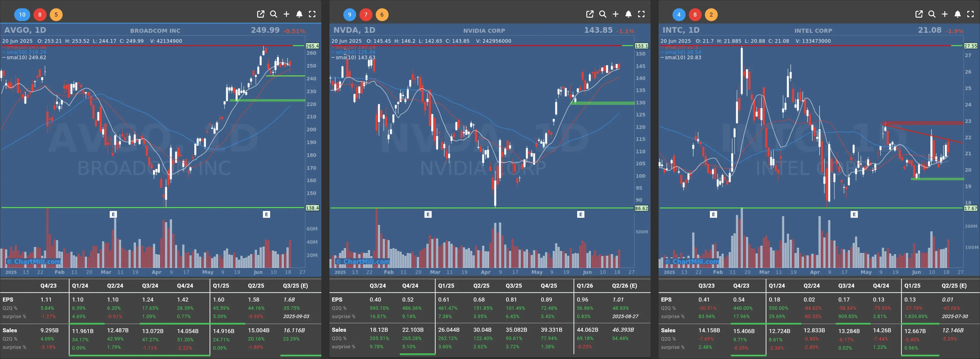Viewport: 980px width, 359px height.
Task: Click second earnings E marker on NVDA chart
Action: point(580,214)
